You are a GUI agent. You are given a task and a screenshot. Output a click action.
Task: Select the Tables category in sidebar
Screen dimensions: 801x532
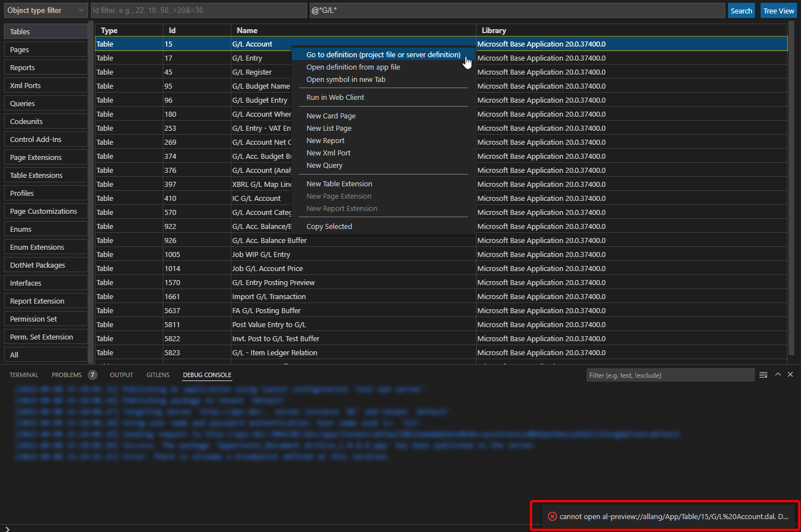[x=45, y=31]
